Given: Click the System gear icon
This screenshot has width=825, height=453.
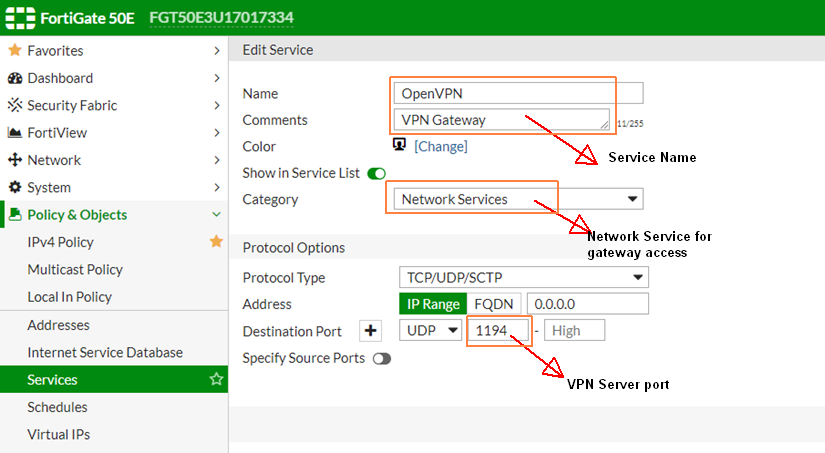Looking at the screenshot, I should [x=15, y=187].
